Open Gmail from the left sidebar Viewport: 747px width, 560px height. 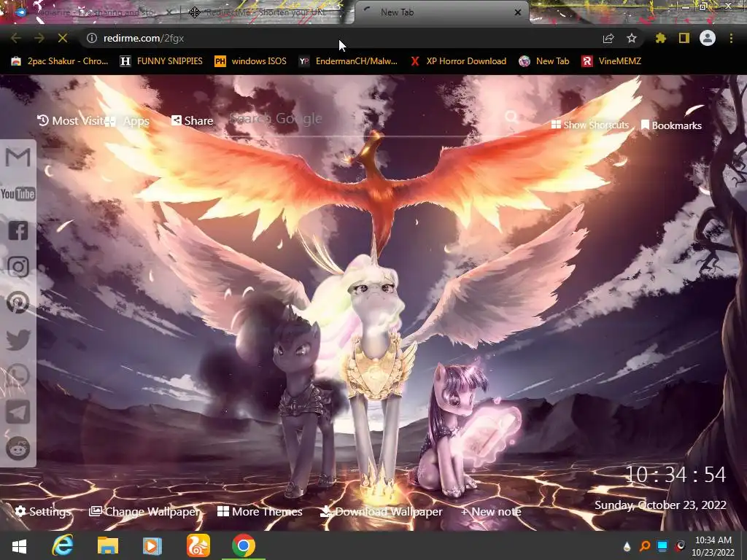18,157
